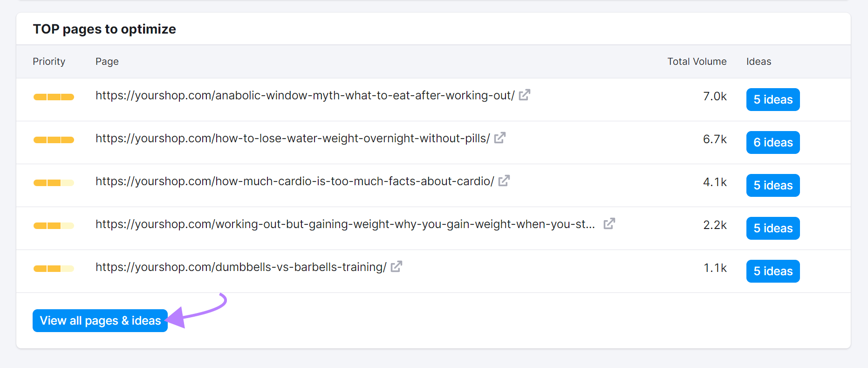Click the how-to-lose-water-weight URL
The image size is (868, 368).
pos(293,138)
